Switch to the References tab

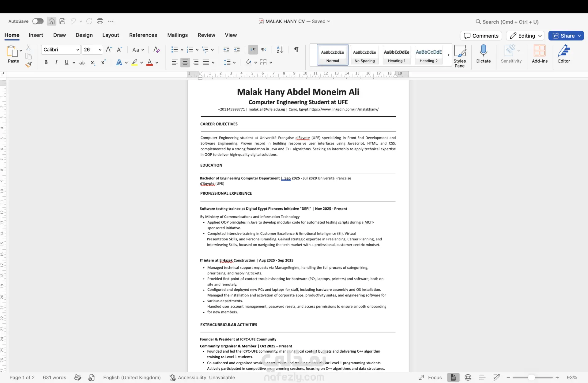(x=143, y=35)
